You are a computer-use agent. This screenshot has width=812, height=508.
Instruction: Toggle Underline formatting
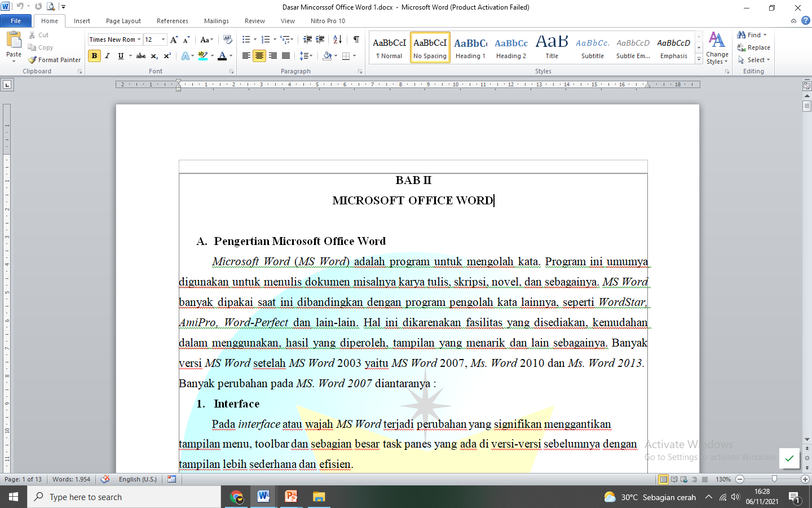click(x=121, y=56)
